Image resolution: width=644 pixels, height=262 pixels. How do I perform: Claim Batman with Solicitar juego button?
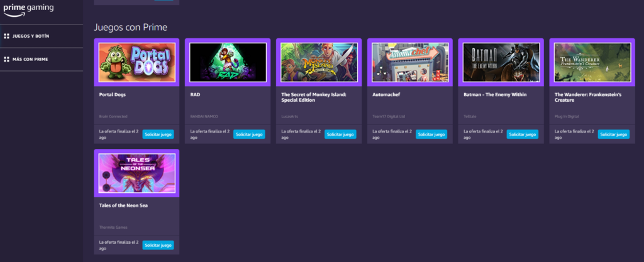[x=523, y=134]
